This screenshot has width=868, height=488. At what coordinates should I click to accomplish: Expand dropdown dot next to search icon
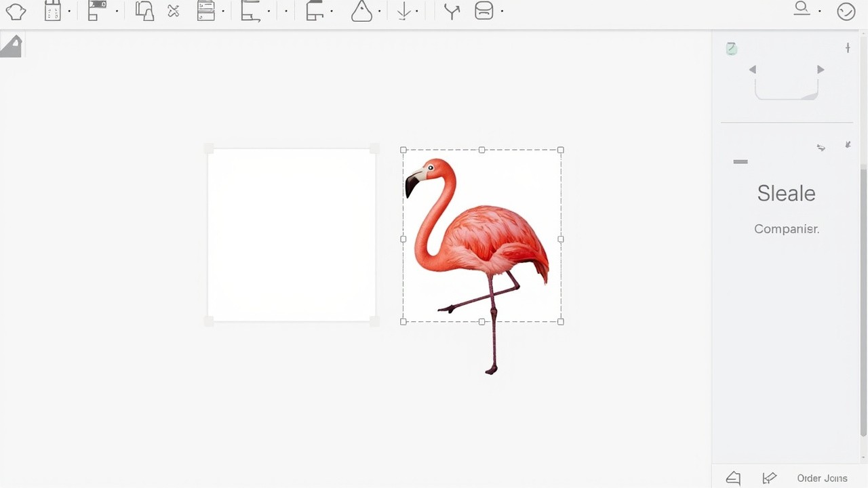820,12
